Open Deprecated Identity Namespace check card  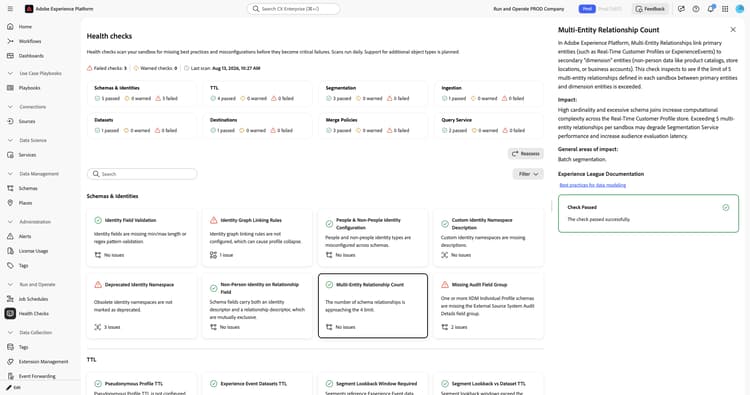pyautogui.click(x=142, y=306)
